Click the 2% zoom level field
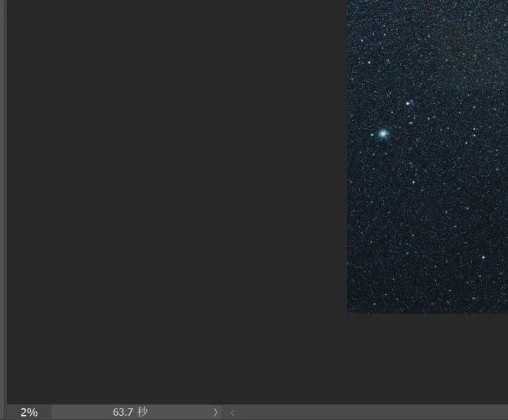Image resolution: width=508 pixels, height=420 pixels. tap(29, 412)
